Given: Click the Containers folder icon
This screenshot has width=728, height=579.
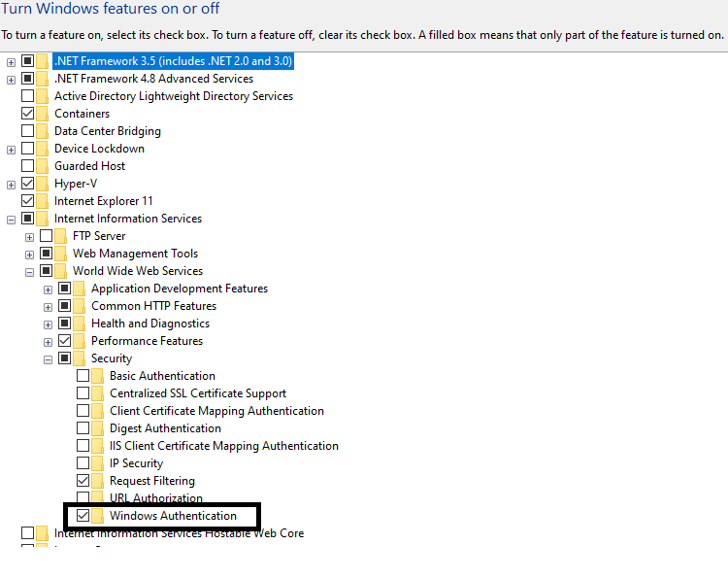Looking at the screenshot, I should pyautogui.click(x=43, y=114).
